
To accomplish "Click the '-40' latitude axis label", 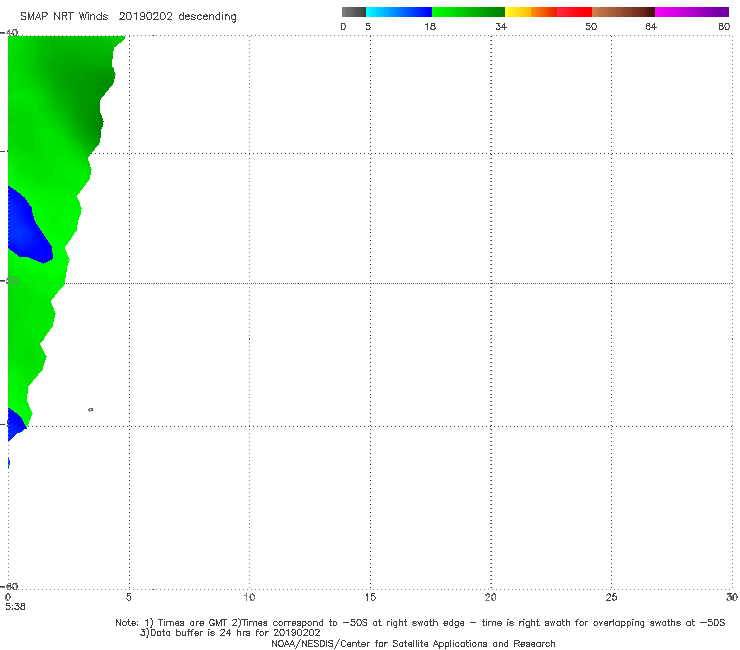I will tap(10, 33).
